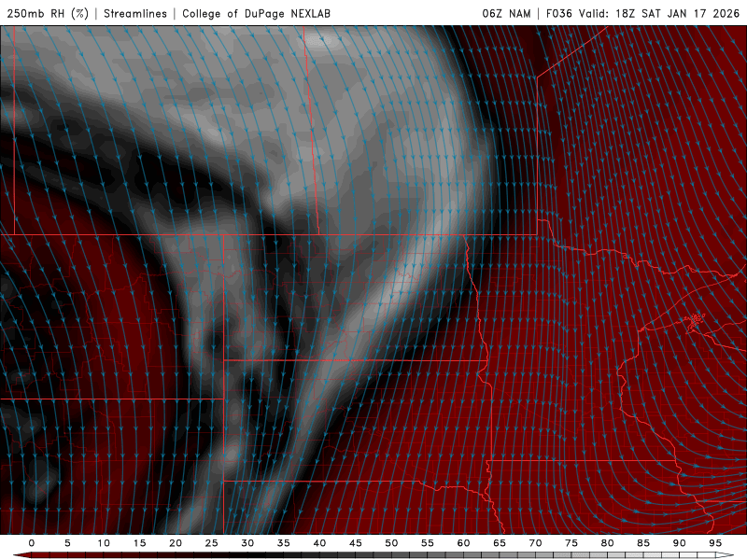Click the 75 value on the color scale
The width and height of the screenshot is (747, 560).
(571, 543)
